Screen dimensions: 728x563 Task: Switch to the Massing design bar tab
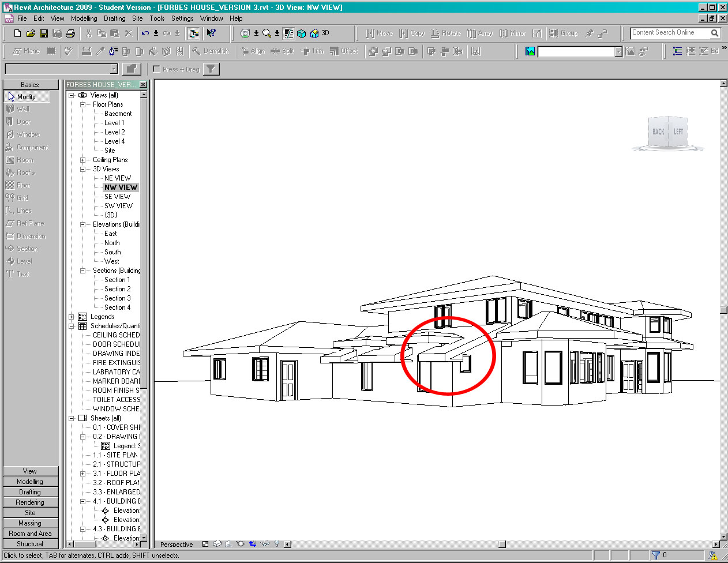(x=30, y=523)
